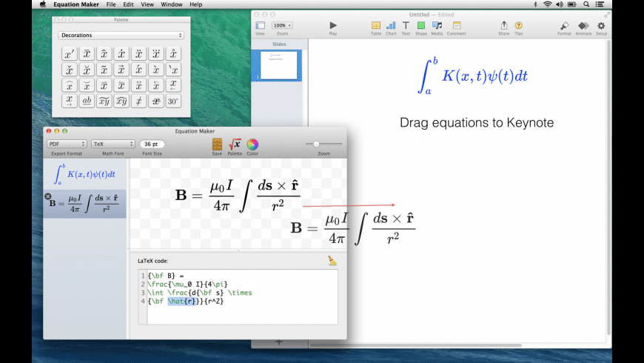Open the View menu
The height and width of the screenshot is (363, 644).
pyautogui.click(x=147, y=4)
